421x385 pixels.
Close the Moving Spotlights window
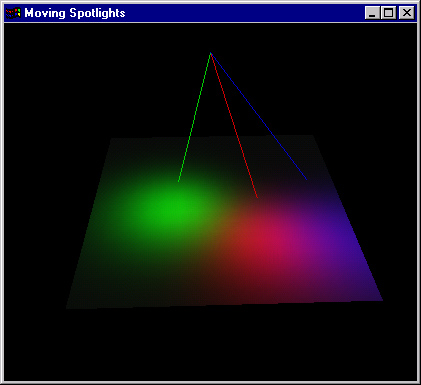pyautogui.click(x=407, y=13)
